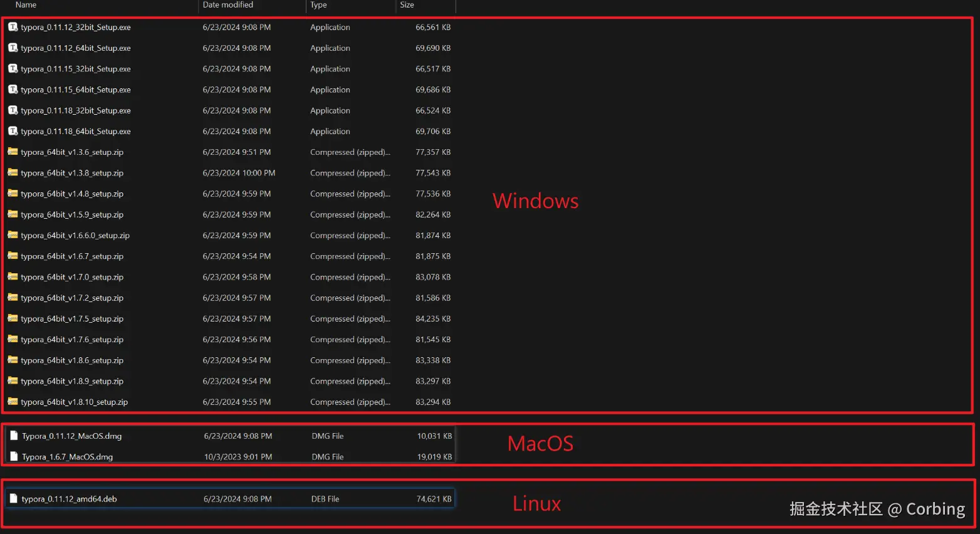
Task: Select file name typora_0.11.18_32bit_Setup.exe
Action: pos(76,110)
